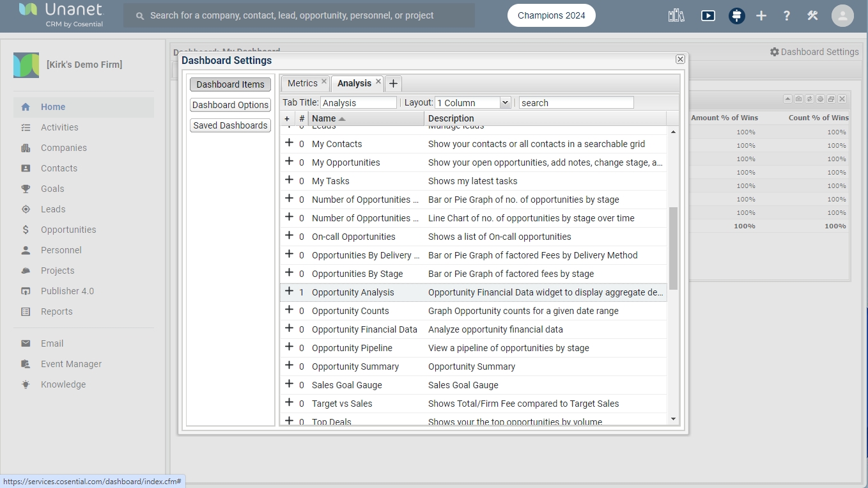Add Sales Goal Gauge widget with plus

click(289, 384)
